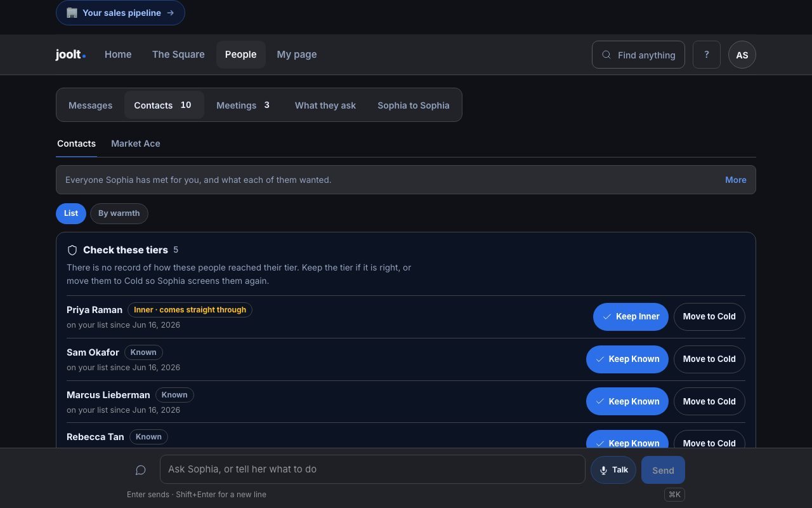The height and width of the screenshot is (508, 812).
Task: Click the More link in the banner
Action: pyautogui.click(x=736, y=180)
